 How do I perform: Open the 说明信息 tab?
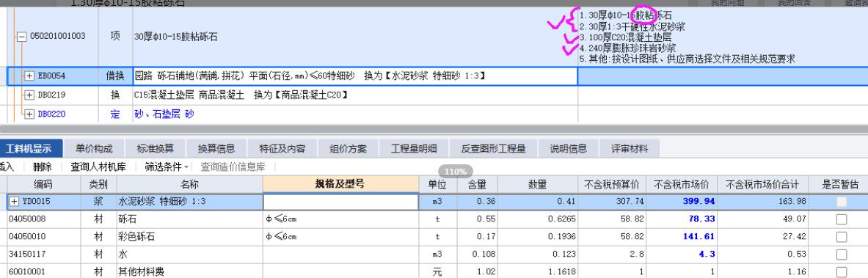[x=568, y=148]
